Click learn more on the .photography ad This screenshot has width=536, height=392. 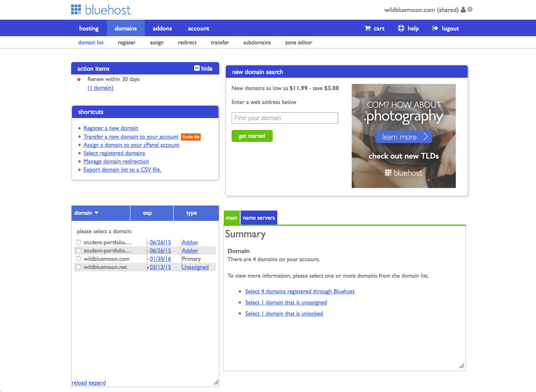point(404,137)
